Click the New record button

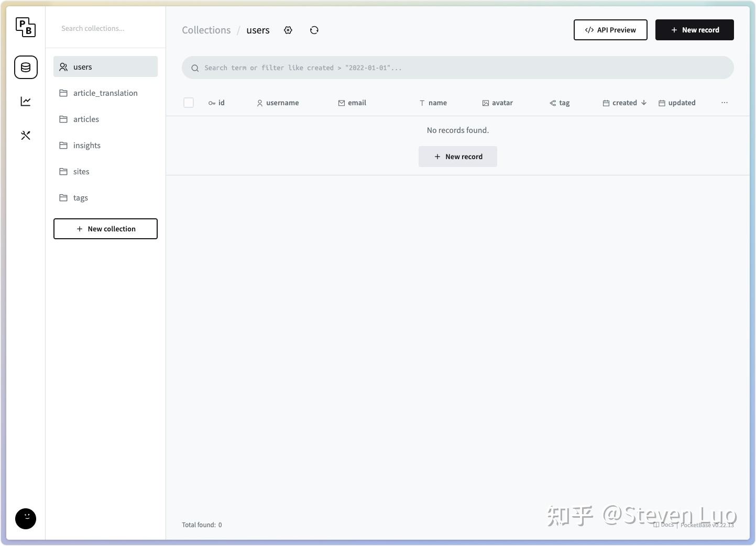695,30
